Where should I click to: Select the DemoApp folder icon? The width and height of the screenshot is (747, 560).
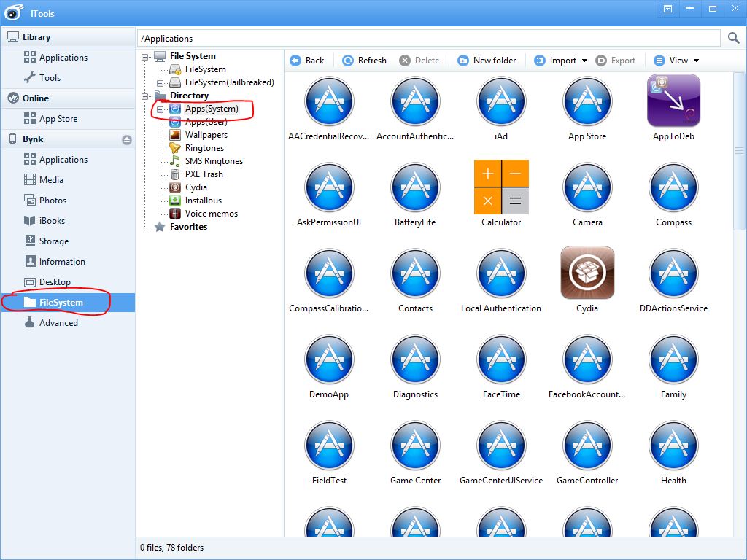click(329, 359)
